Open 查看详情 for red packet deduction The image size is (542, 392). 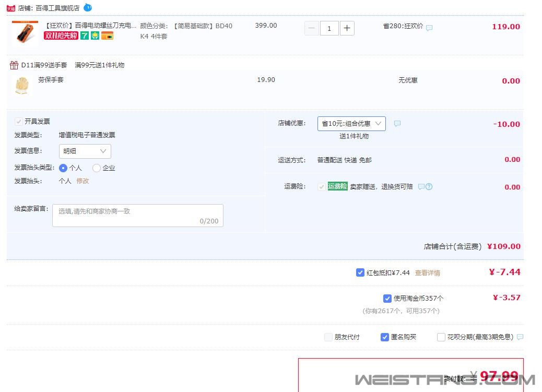pyautogui.click(x=428, y=273)
